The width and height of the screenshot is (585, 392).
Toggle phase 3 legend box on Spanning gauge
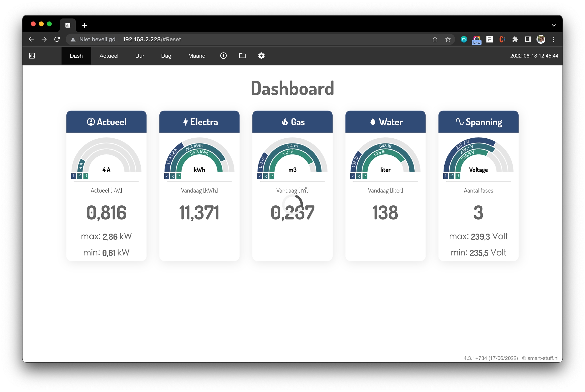coord(458,176)
